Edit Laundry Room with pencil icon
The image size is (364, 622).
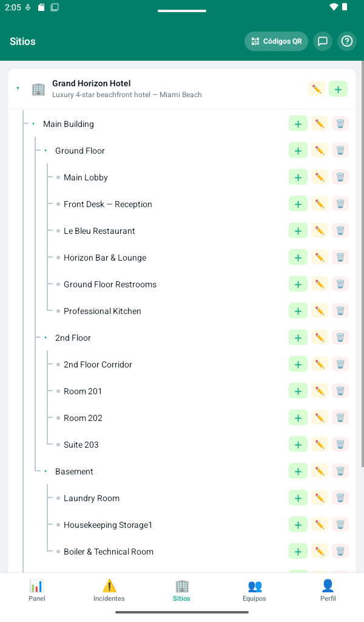(320, 498)
